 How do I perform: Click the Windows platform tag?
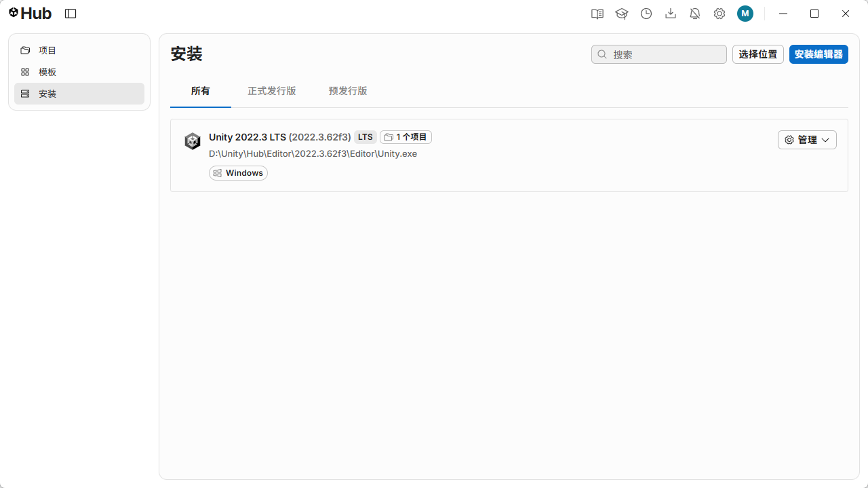[x=238, y=173]
